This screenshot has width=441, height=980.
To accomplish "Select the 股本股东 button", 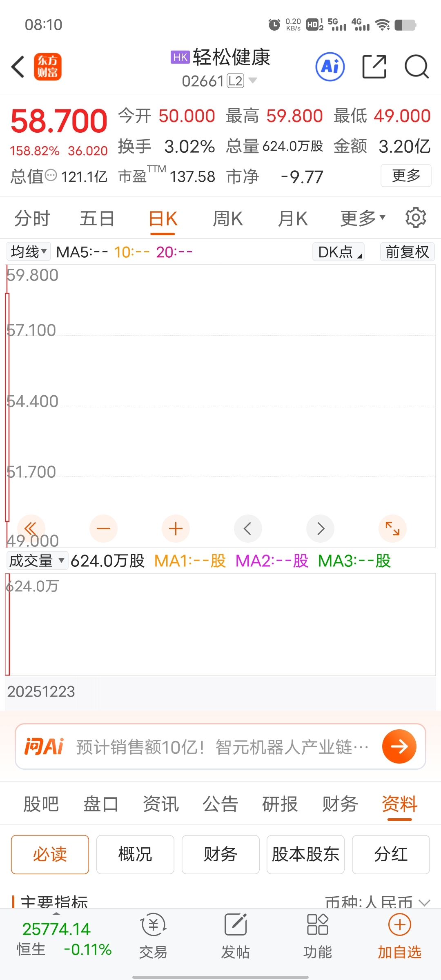I will (x=305, y=854).
